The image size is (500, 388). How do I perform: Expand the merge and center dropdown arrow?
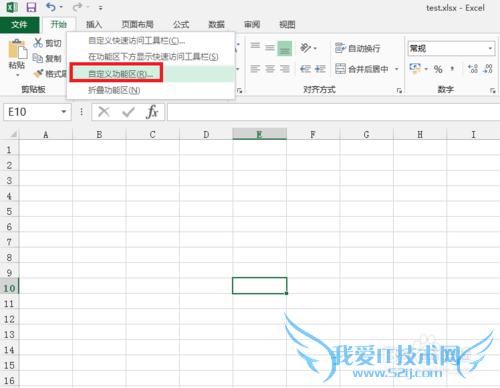[x=397, y=69]
